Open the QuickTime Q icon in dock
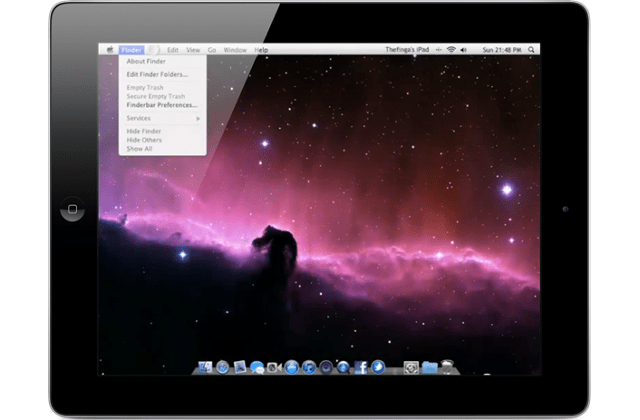 (x=343, y=367)
